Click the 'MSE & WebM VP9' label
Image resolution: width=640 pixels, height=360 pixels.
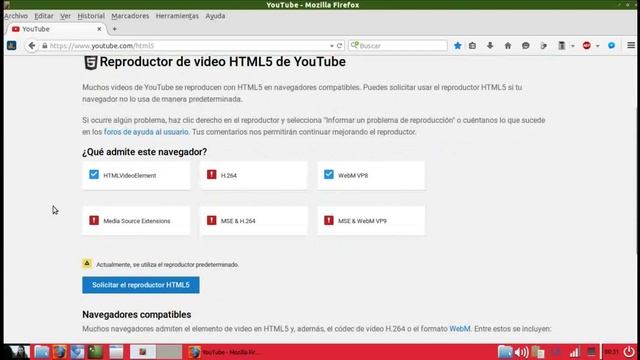(362, 221)
